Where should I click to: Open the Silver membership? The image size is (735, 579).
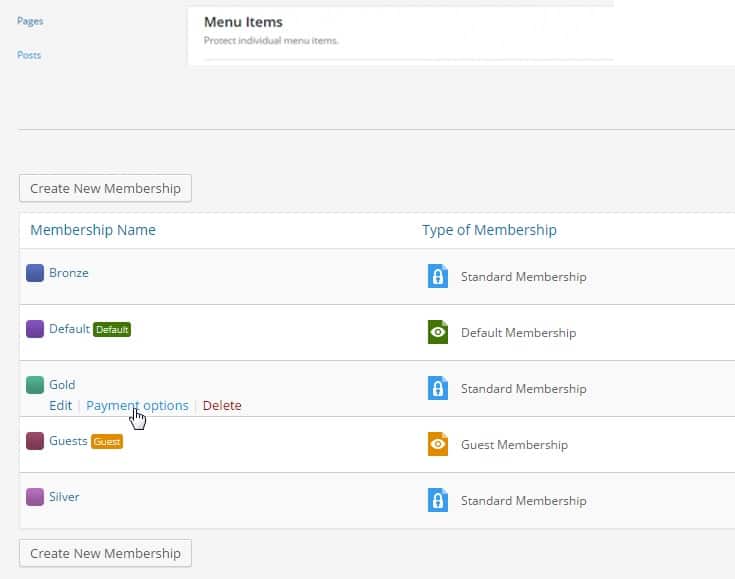[x=64, y=497]
